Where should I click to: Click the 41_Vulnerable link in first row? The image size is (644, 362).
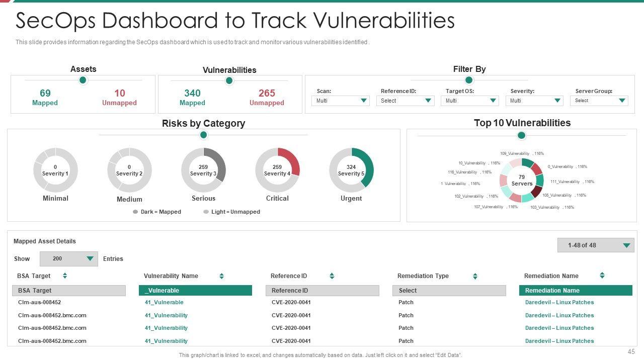164,303
